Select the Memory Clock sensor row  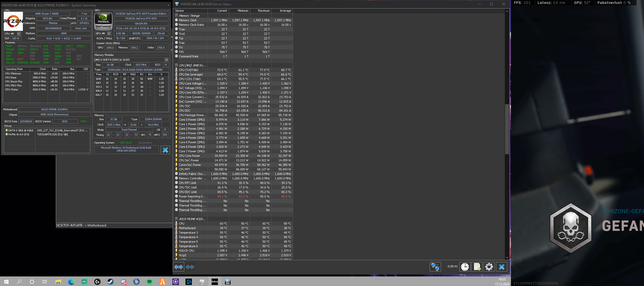point(233,20)
